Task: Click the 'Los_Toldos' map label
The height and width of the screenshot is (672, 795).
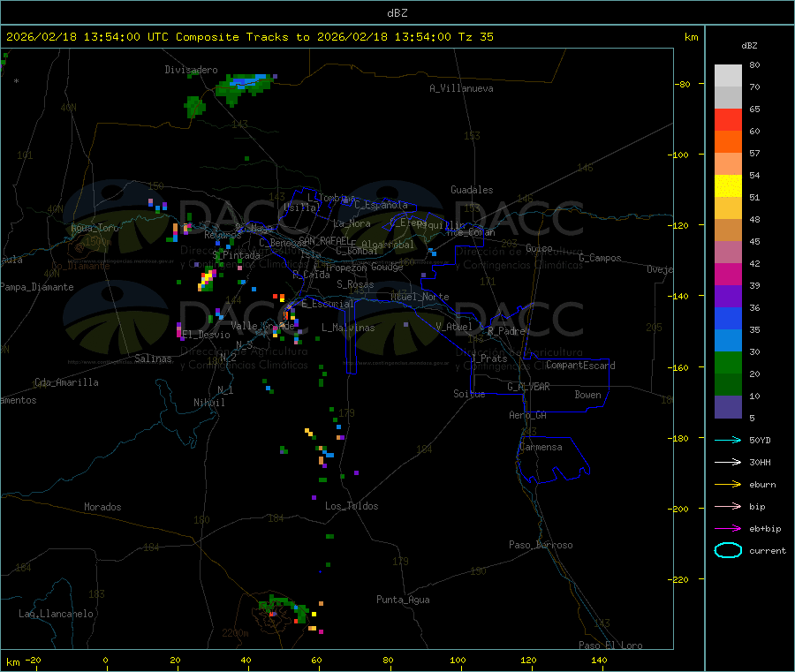Action: (352, 506)
